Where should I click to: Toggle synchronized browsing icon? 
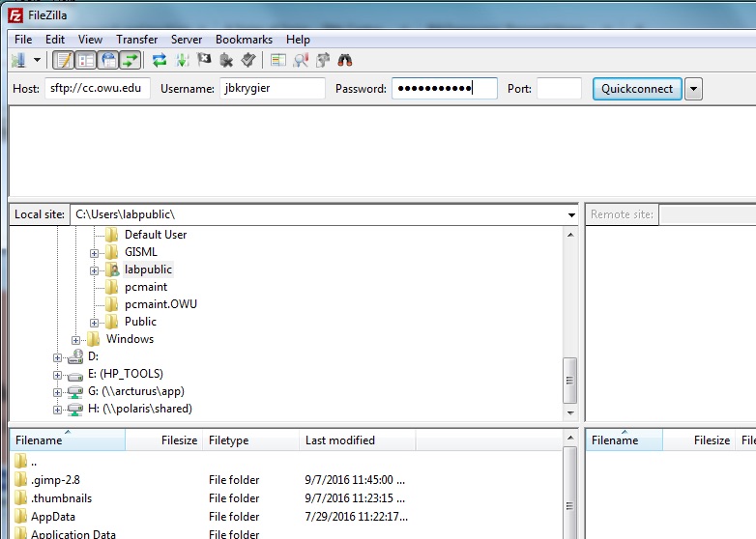323,60
